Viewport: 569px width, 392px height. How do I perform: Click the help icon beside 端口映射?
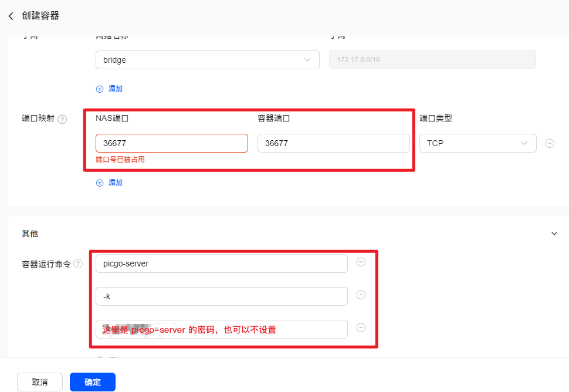(62, 119)
